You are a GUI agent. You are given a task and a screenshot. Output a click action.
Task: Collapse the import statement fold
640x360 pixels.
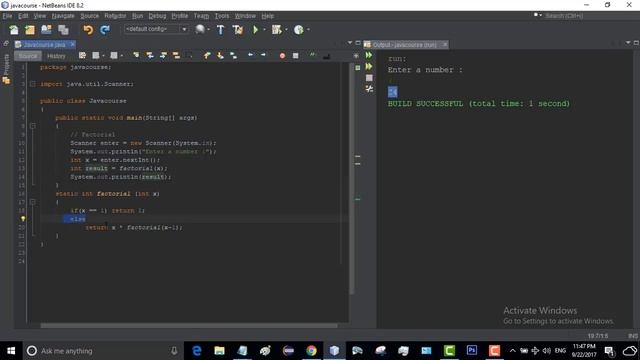(33, 84)
